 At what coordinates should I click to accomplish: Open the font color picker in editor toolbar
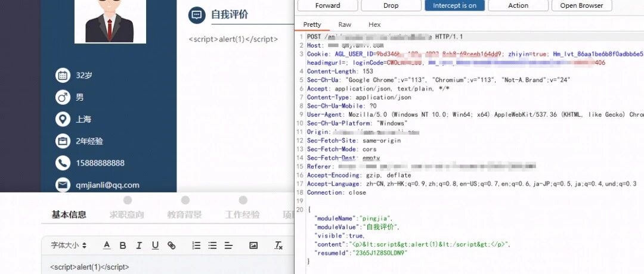click(107, 245)
